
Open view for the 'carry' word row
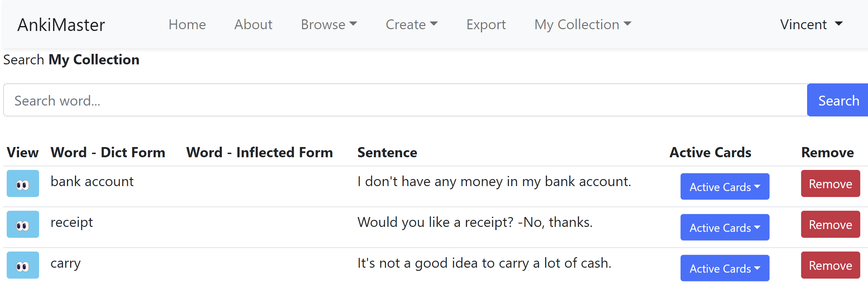click(23, 265)
